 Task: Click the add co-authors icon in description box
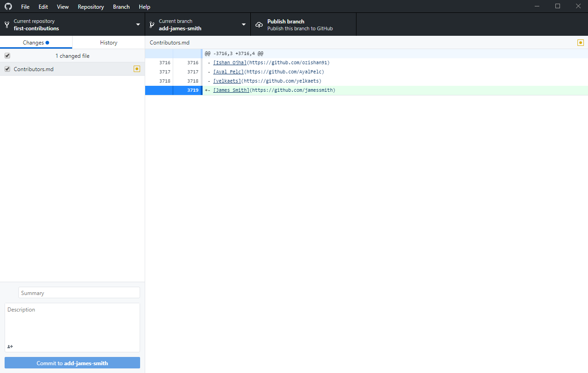click(x=10, y=347)
